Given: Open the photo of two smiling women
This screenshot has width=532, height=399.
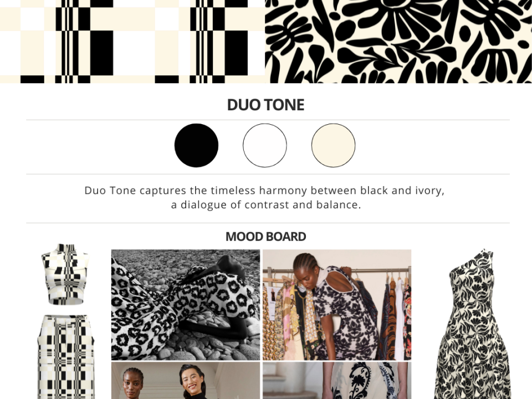Looking at the screenshot, I should tap(186, 380).
